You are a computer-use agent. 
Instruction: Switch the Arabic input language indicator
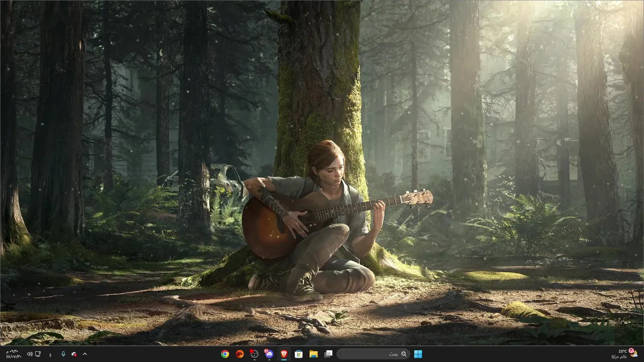click(x=50, y=354)
